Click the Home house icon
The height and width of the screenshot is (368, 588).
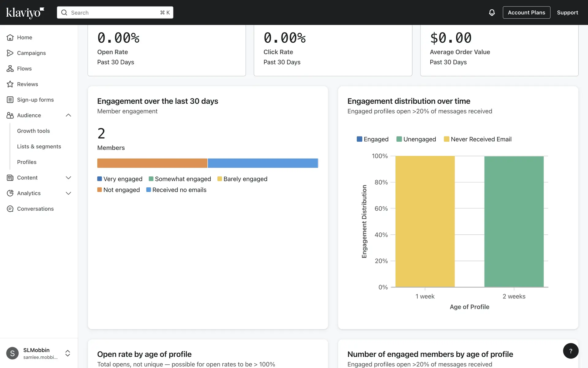[x=10, y=37]
